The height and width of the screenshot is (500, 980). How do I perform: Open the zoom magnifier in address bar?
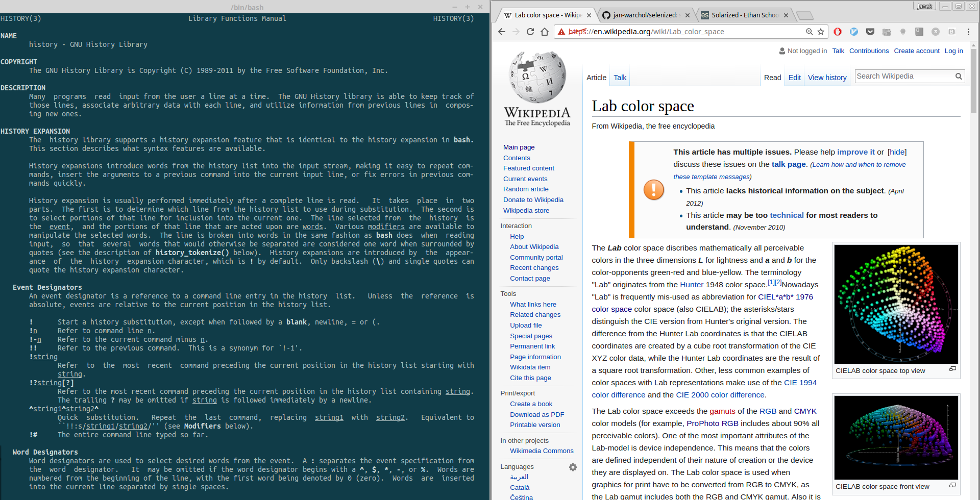point(809,32)
